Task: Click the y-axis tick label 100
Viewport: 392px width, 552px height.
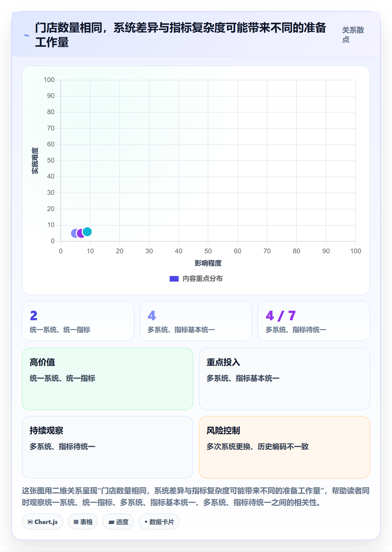Action: (49, 80)
